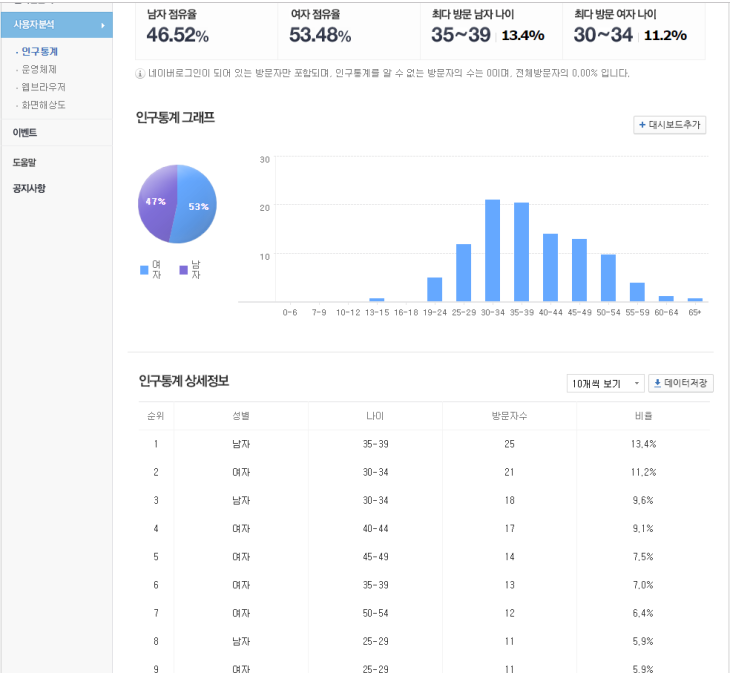Open 화면해상도 sidebar item
The image size is (730, 673).
tap(42, 105)
